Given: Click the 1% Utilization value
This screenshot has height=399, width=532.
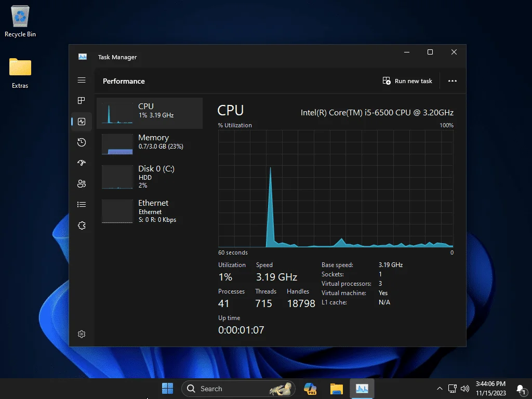Looking at the screenshot, I should 225,277.
